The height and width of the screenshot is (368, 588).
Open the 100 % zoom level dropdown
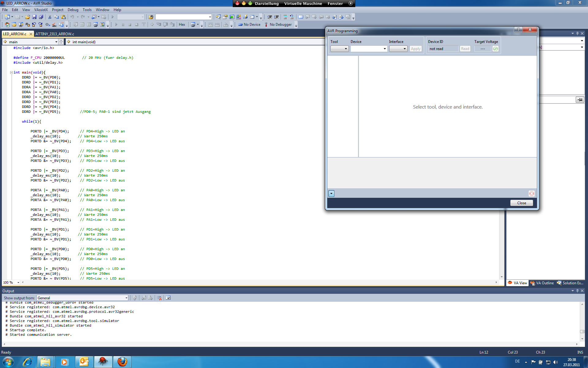tap(18, 282)
